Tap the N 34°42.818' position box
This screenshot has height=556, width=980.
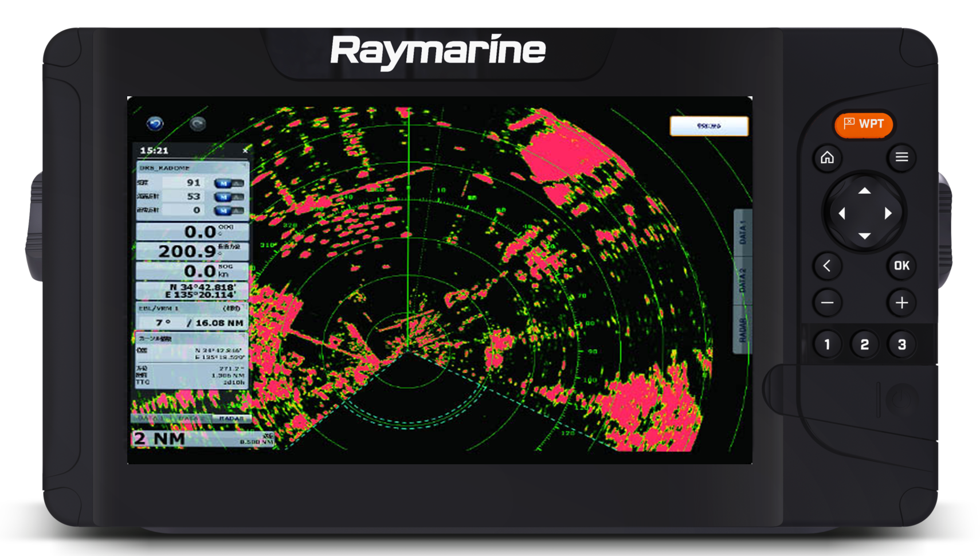(192, 291)
